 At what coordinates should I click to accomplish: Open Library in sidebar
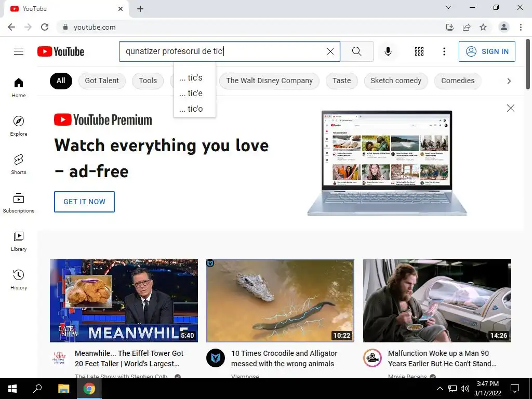pyautogui.click(x=19, y=241)
